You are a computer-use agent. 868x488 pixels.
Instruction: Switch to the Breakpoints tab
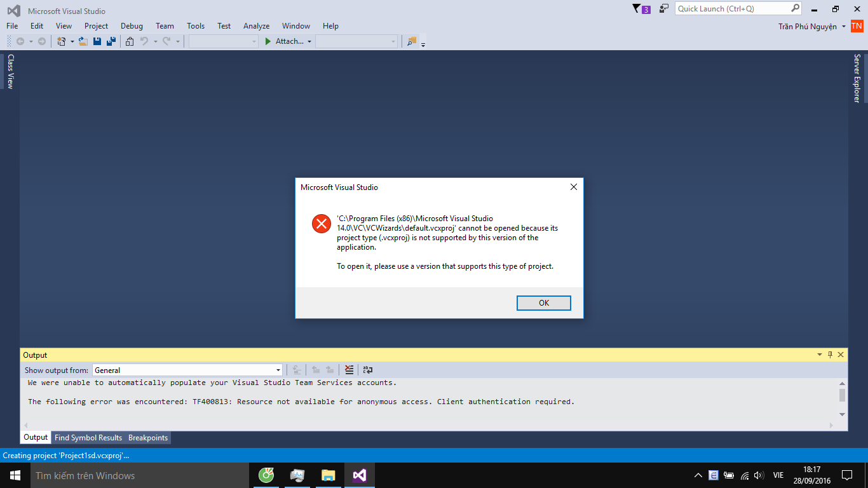tap(148, 438)
